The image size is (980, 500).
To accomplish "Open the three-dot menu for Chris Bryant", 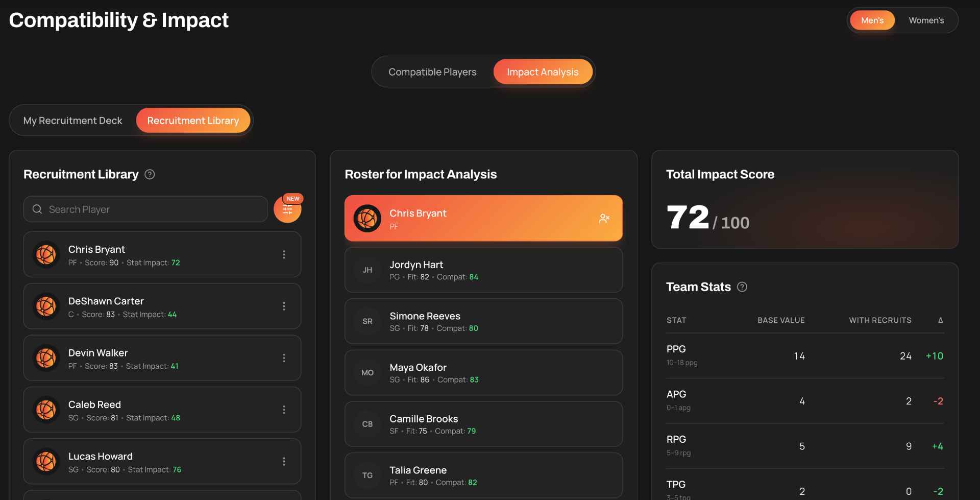I will tap(284, 254).
